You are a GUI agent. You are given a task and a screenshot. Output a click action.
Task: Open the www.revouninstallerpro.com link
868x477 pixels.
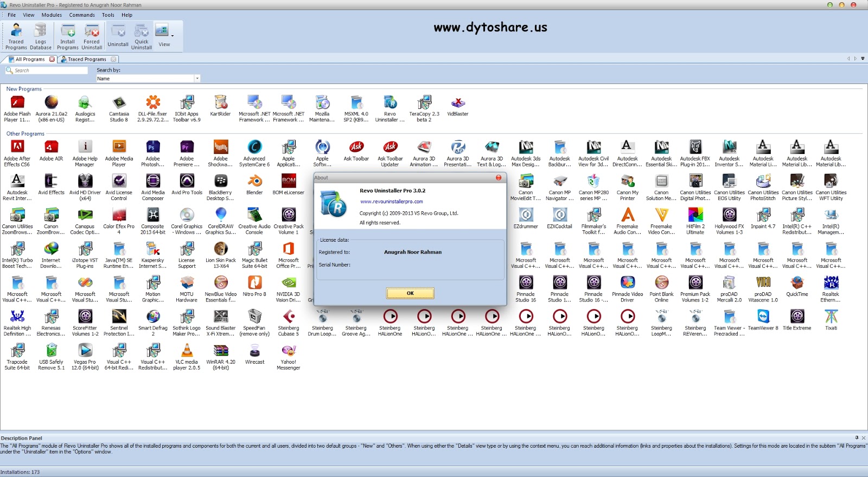pos(392,202)
